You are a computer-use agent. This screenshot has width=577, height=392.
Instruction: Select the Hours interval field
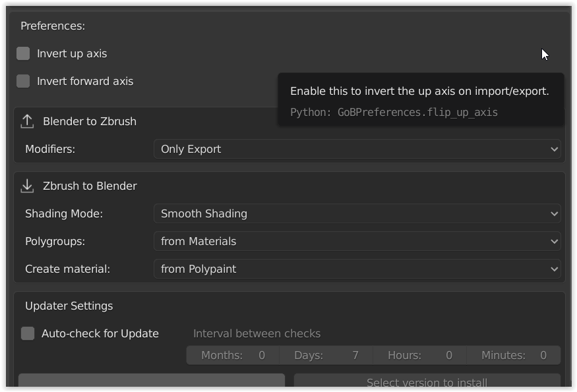pos(420,355)
